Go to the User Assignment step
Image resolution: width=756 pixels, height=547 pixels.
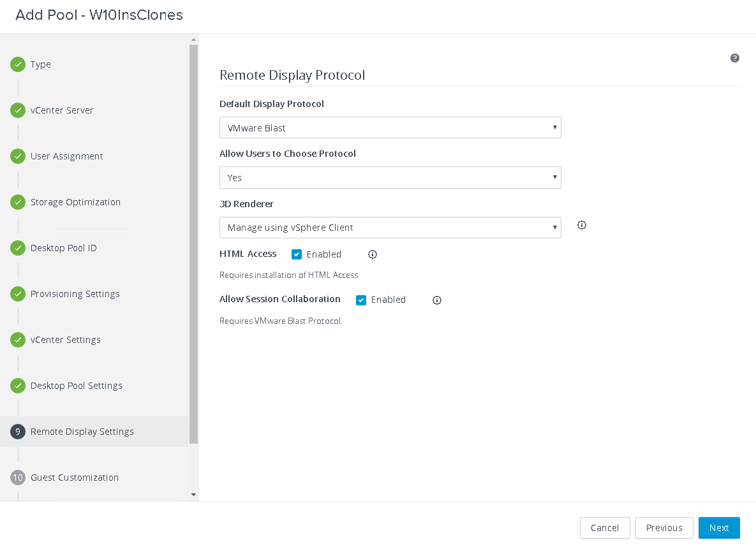pyautogui.click(x=66, y=156)
